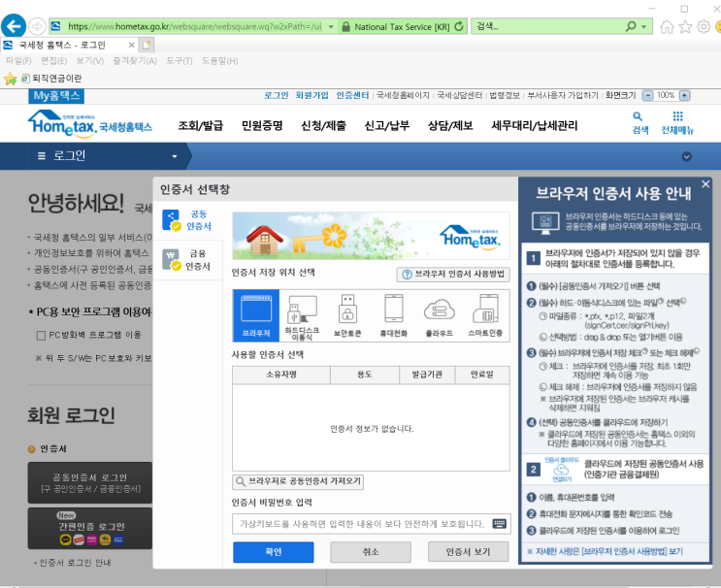Click the 국세상담센터 link
The width and height of the screenshot is (721, 588).
tap(459, 95)
